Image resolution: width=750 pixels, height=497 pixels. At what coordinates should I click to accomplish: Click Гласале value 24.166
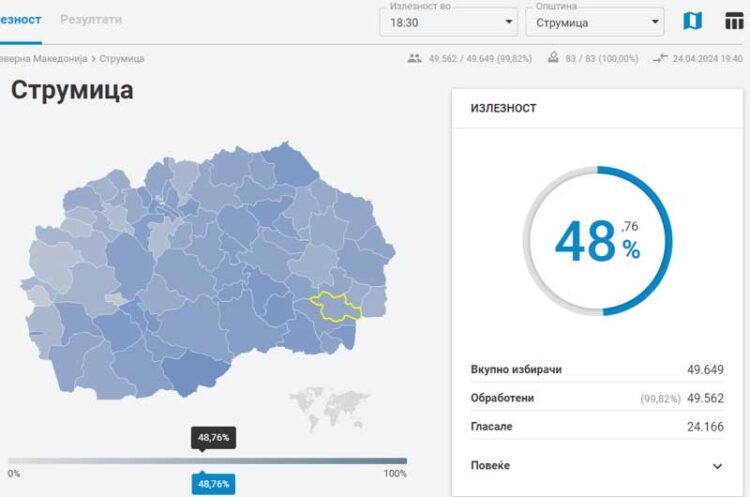tap(705, 427)
